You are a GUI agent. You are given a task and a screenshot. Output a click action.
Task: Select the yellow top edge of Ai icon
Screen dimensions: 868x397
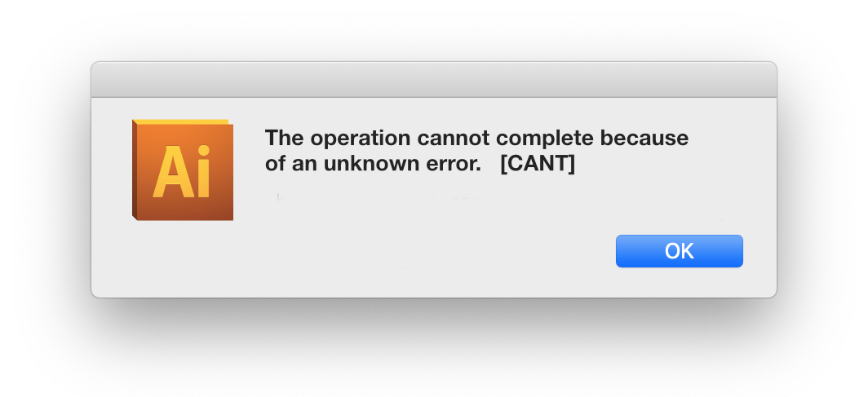[x=180, y=121]
